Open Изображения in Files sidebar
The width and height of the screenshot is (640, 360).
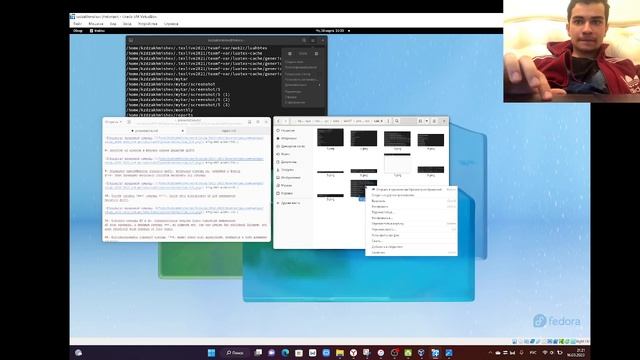pyautogui.click(x=289, y=178)
